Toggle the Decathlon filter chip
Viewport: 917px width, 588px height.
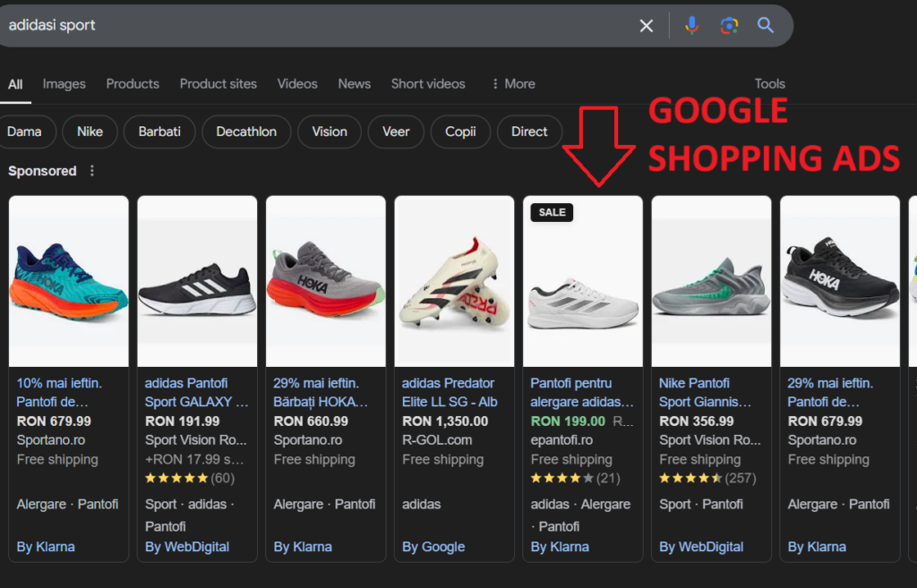(246, 132)
